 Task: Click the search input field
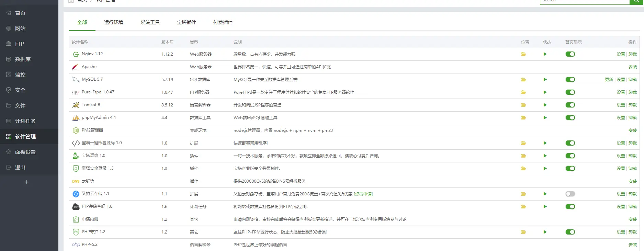point(585,1)
